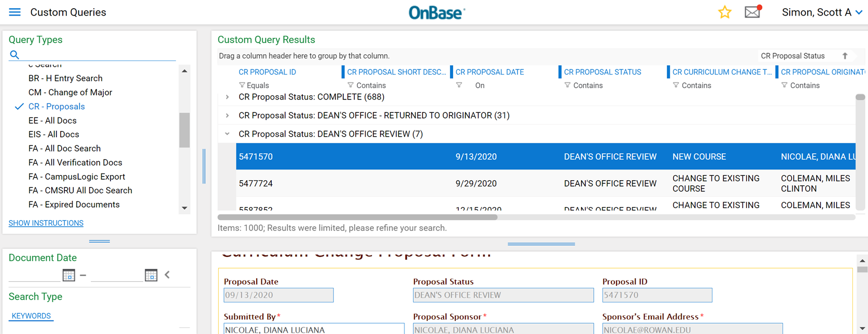Open the mail envelope notifications

pos(753,11)
